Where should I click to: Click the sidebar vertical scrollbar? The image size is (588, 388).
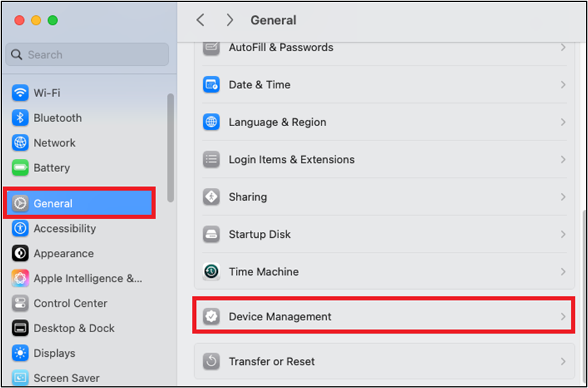click(x=171, y=147)
